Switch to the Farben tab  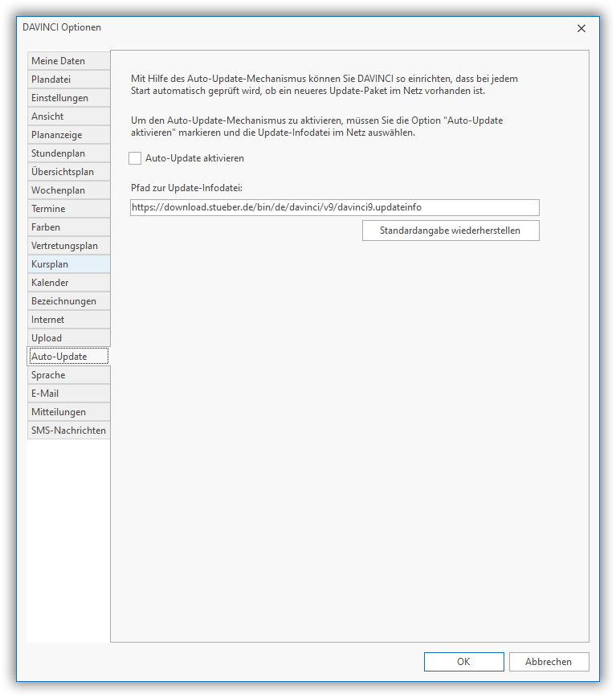tap(67, 227)
